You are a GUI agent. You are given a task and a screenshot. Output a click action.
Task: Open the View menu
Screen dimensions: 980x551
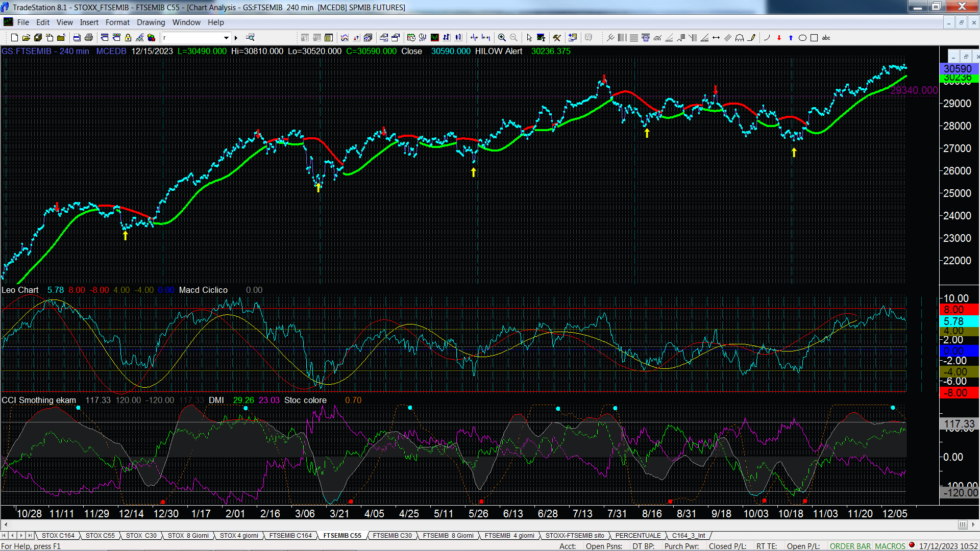click(x=65, y=22)
